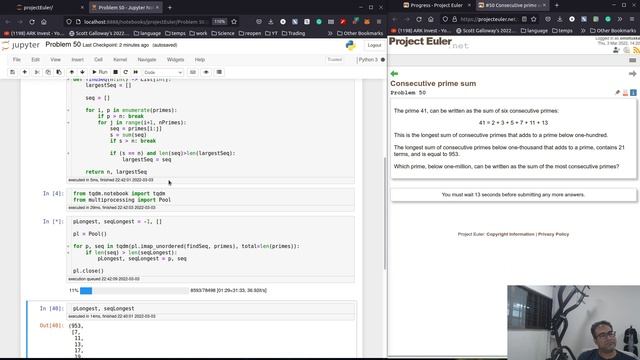
Task: Rename notebook via Problem 50 title
Action: click(63, 44)
